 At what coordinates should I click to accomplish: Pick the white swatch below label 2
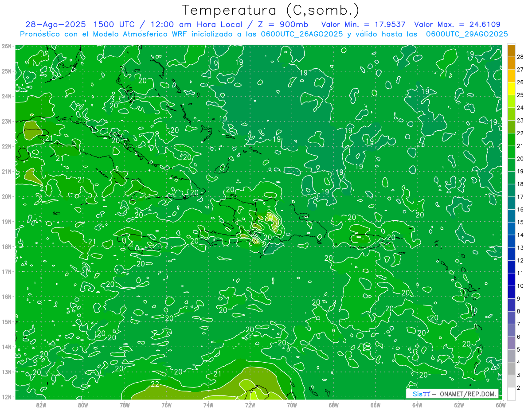tap(511, 394)
